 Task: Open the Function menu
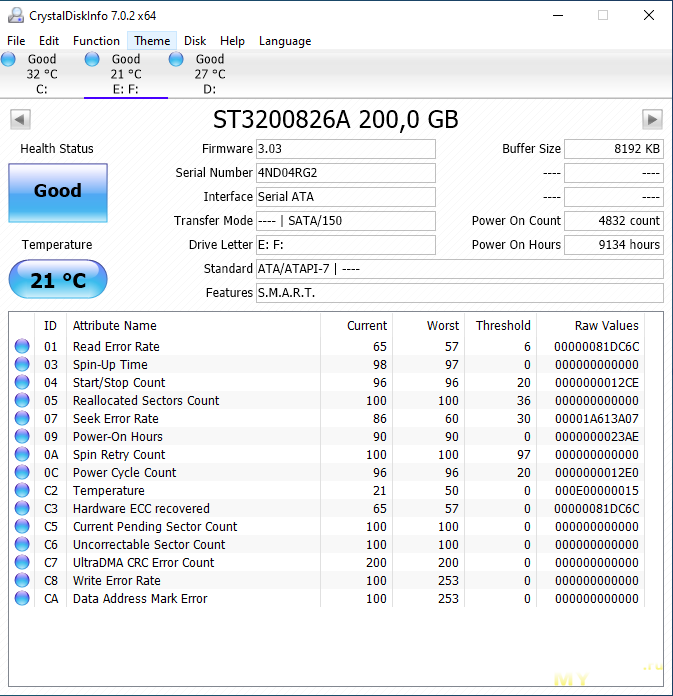96,41
